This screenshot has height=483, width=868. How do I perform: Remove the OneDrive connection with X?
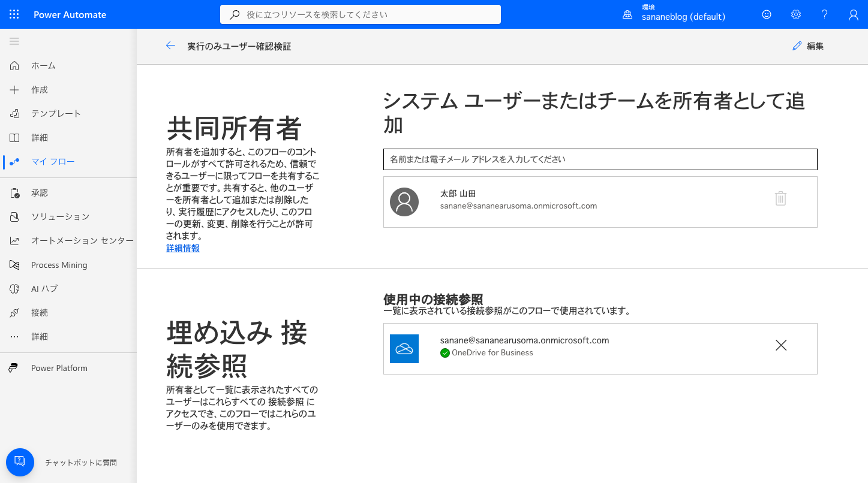(781, 345)
